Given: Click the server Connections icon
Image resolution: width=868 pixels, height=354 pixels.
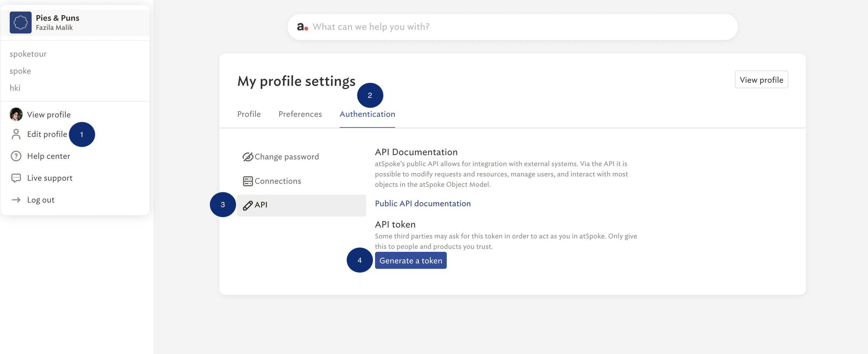Looking at the screenshot, I should pyautogui.click(x=248, y=181).
